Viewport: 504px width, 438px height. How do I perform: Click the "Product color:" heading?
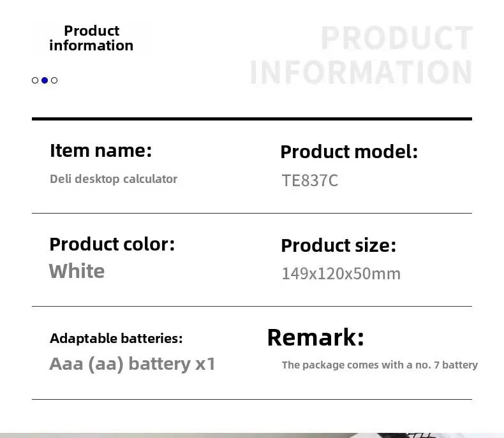click(x=112, y=244)
